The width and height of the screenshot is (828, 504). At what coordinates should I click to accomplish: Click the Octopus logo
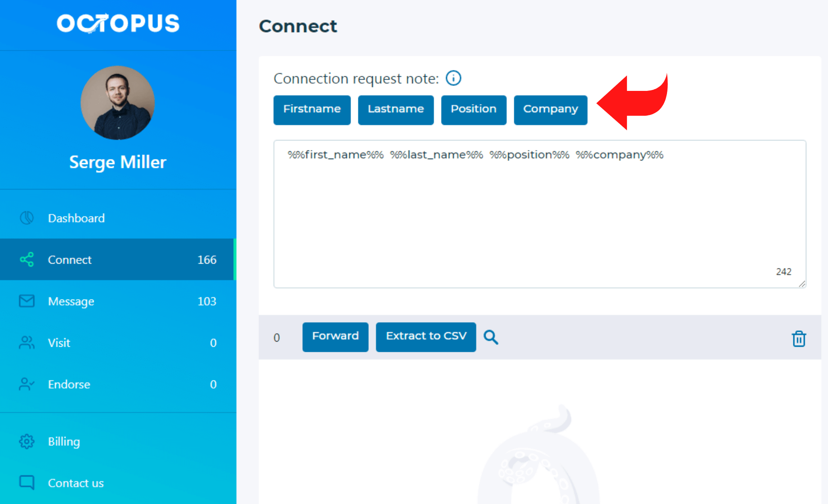[118, 23]
